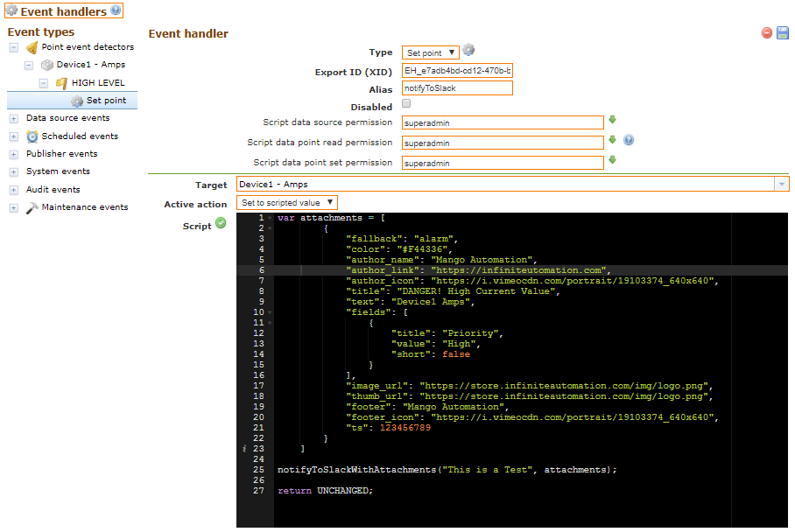Select Device1 - Amps in the tree
Screen dimensions: 795x532
coord(91,65)
